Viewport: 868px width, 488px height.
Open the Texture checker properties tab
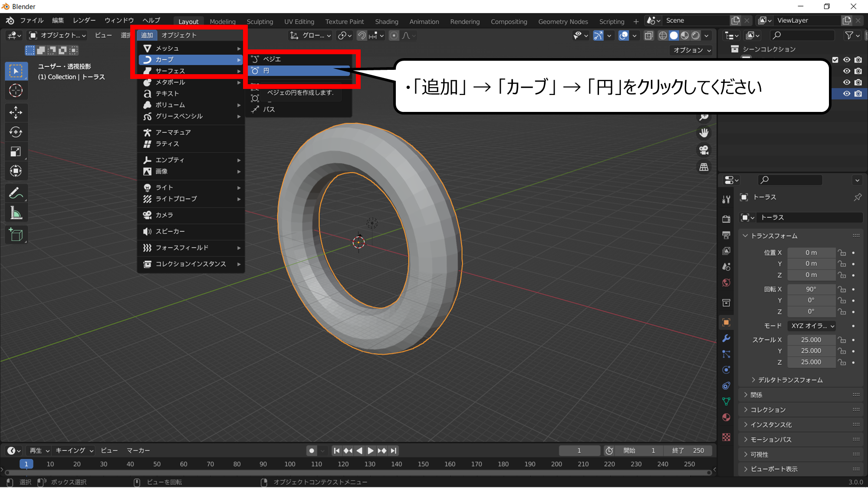[726, 437]
